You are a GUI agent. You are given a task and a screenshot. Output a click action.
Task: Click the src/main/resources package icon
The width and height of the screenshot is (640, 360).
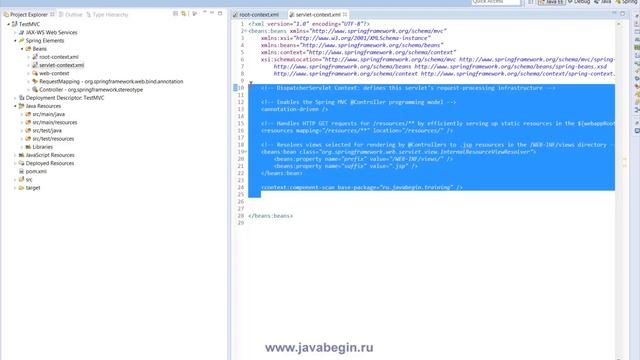(28, 122)
